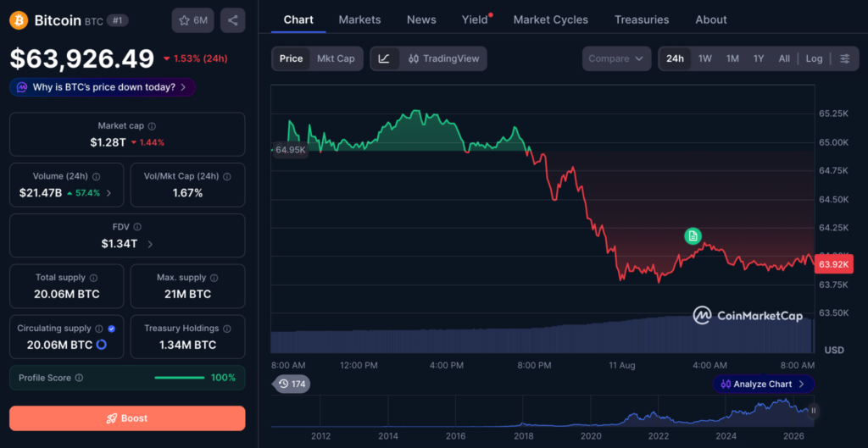Click the range slider handle on overview chart
This screenshot has width=868, height=448.
[x=814, y=411]
